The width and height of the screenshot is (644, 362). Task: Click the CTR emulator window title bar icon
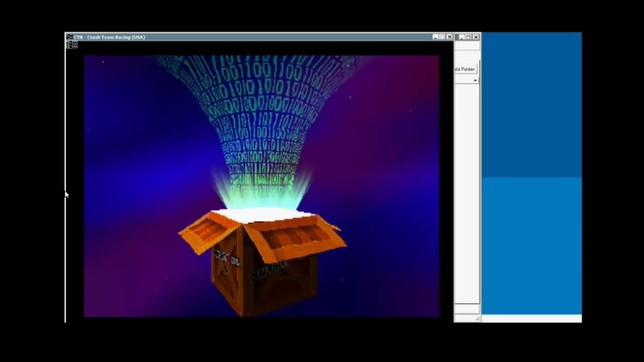point(69,37)
